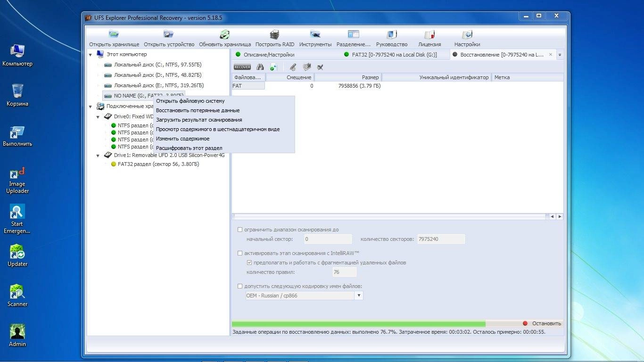Image resolution: width=644 pixels, height=362 pixels.
Task: Click the Открыть хранилище toolbar icon
Action: [x=114, y=34]
